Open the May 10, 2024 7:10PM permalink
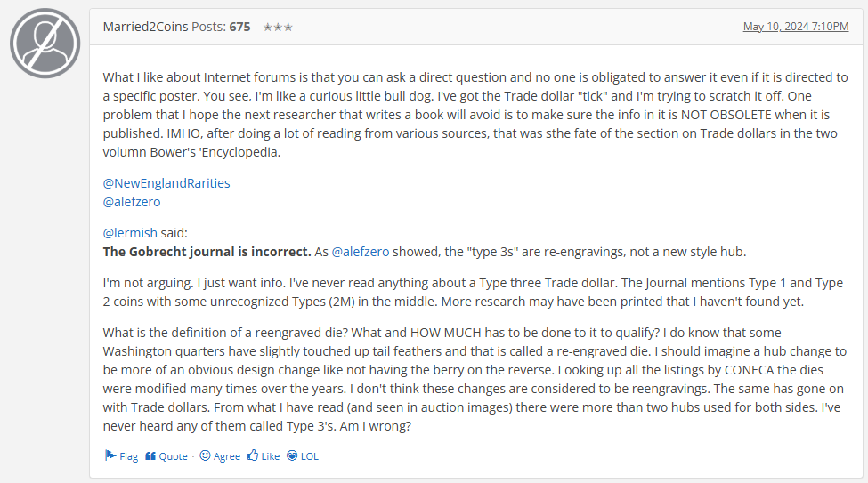This screenshot has width=868, height=483. point(796,27)
